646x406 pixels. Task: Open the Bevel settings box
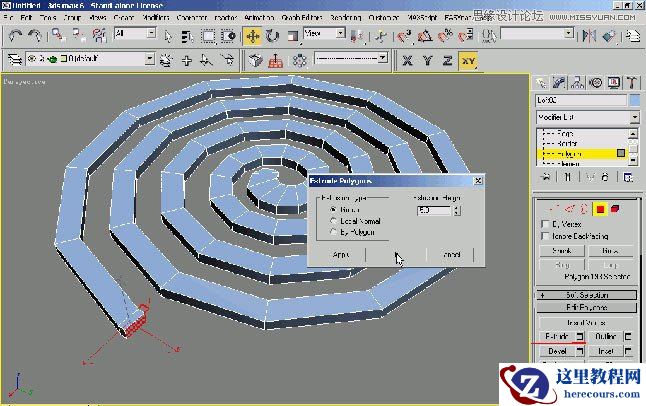point(580,351)
